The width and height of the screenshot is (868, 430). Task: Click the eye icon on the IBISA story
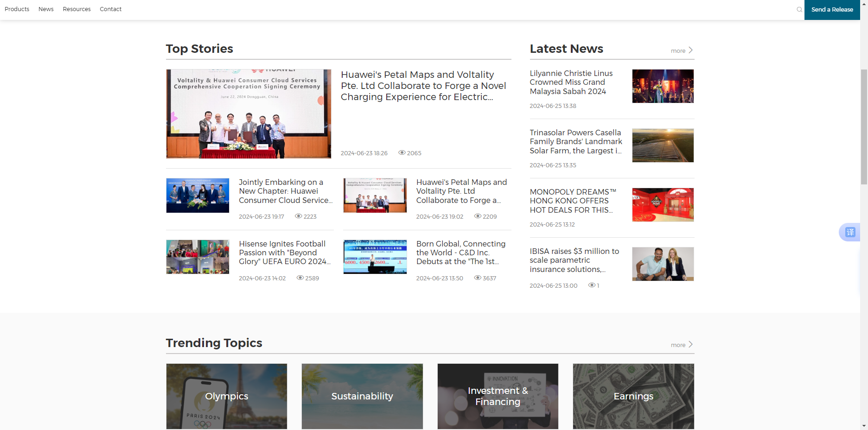[x=592, y=285]
